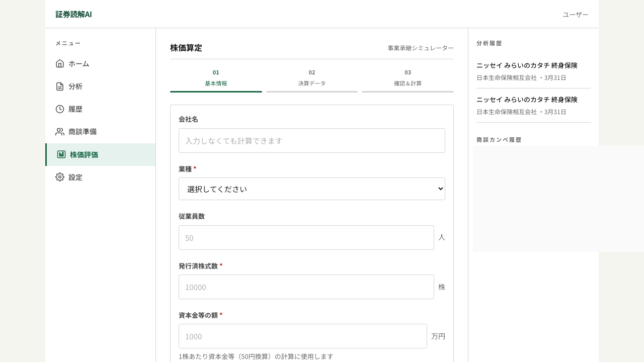644x362 pixels.
Task: Select ホーム in the sidebar menu
Action: [x=79, y=64]
